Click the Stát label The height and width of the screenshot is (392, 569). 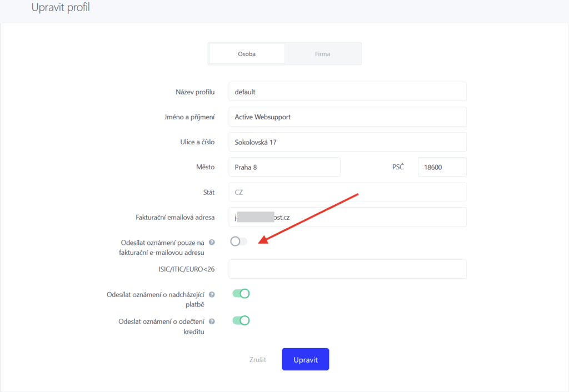point(209,192)
